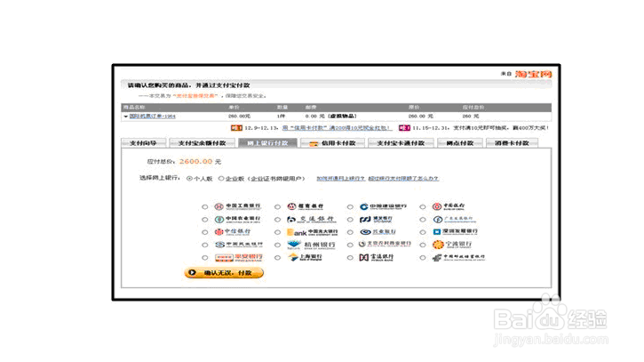Open the 消费卡付款 tab
Viewport: 644px width, 362px height.
click(x=512, y=143)
